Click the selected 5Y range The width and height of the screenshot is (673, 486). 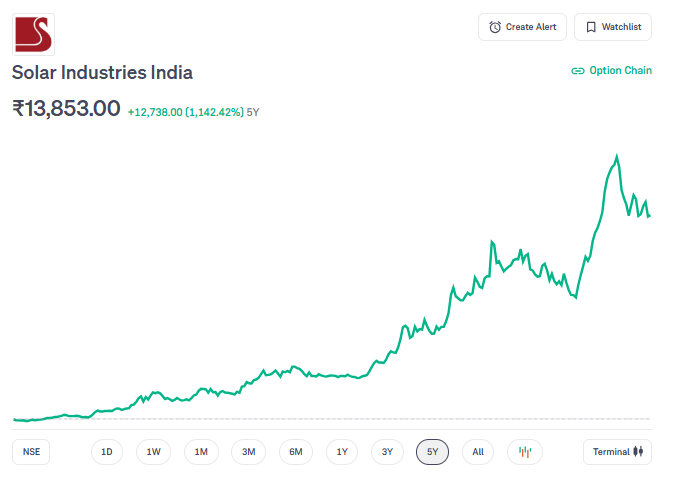(x=433, y=452)
